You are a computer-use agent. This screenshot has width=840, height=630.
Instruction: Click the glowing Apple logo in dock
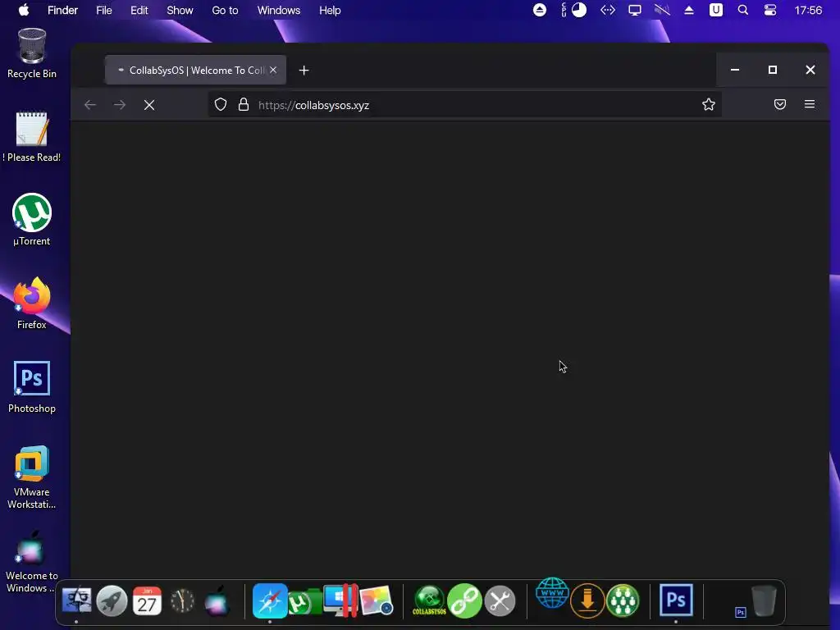tap(217, 600)
